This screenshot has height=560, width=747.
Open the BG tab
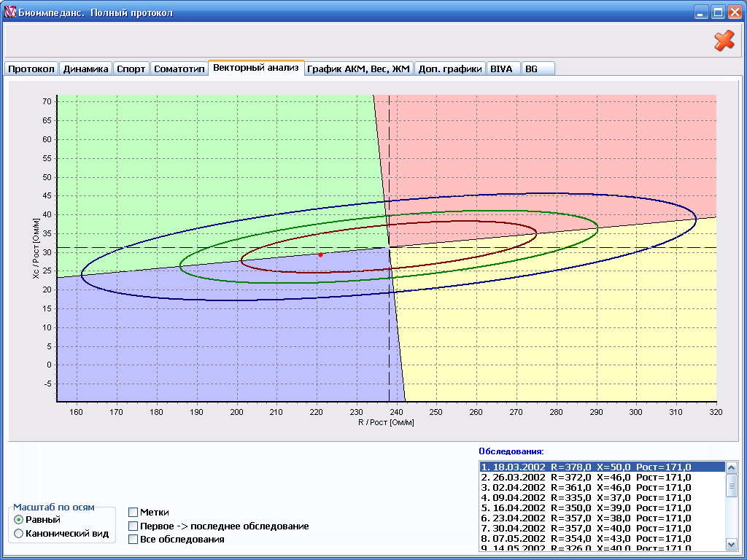(538, 69)
